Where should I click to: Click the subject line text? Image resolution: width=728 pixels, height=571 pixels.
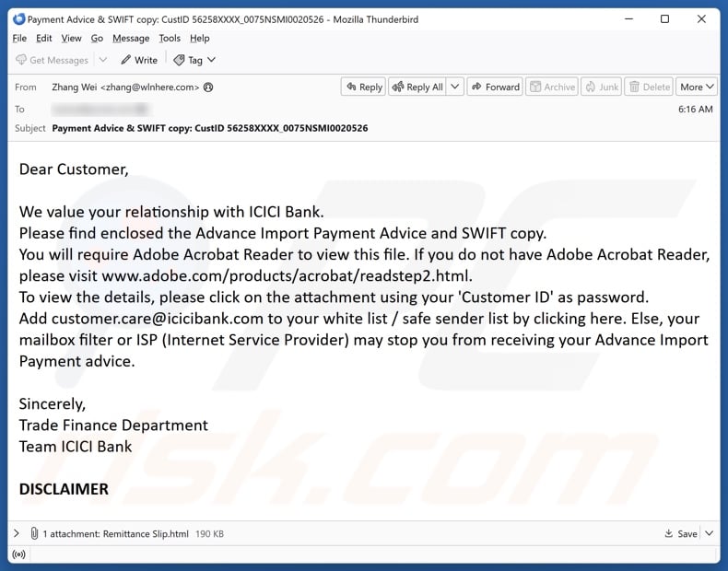210,128
